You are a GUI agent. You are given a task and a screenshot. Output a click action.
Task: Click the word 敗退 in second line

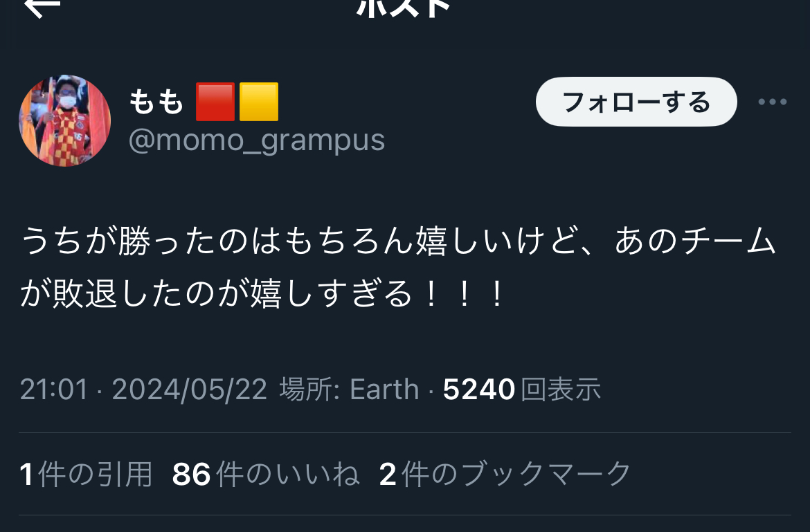click(x=85, y=293)
